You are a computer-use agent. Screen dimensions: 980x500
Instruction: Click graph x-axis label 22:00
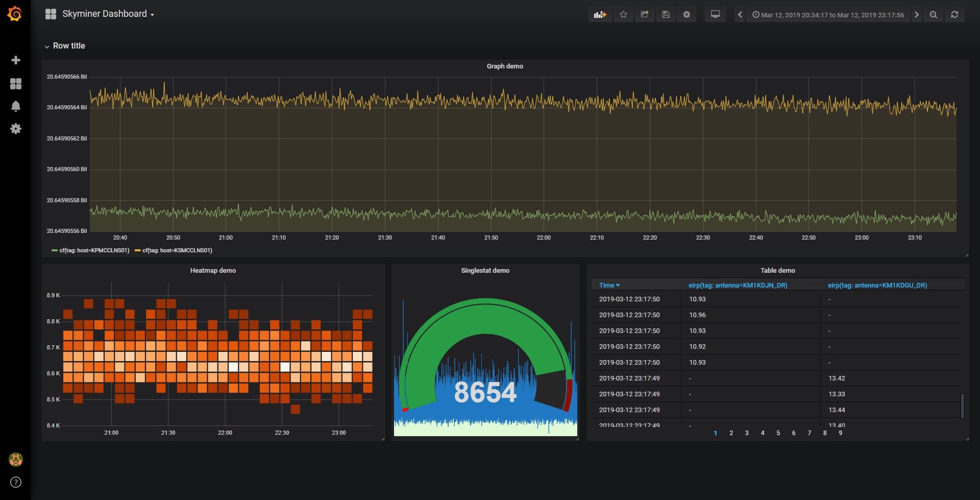coord(544,238)
